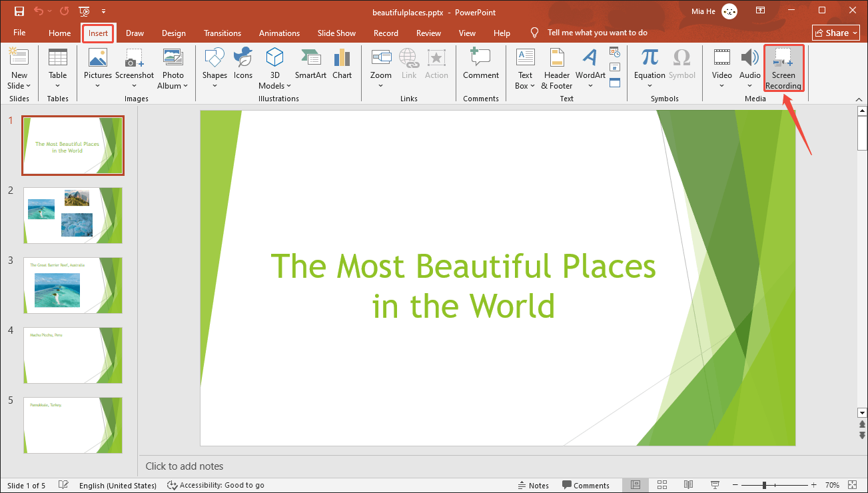Viewport: 868px width, 493px height.
Task: Open the File menu
Action: coord(19,32)
